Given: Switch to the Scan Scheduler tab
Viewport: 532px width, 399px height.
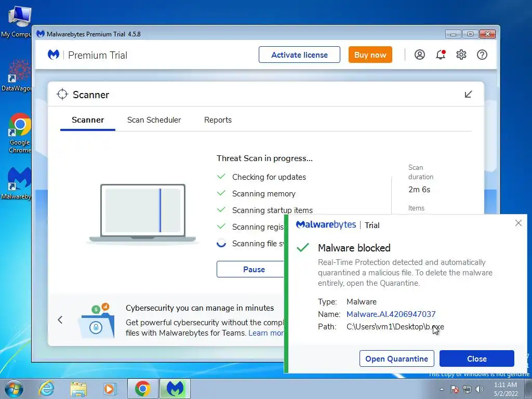Looking at the screenshot, I should pos(154,120).
